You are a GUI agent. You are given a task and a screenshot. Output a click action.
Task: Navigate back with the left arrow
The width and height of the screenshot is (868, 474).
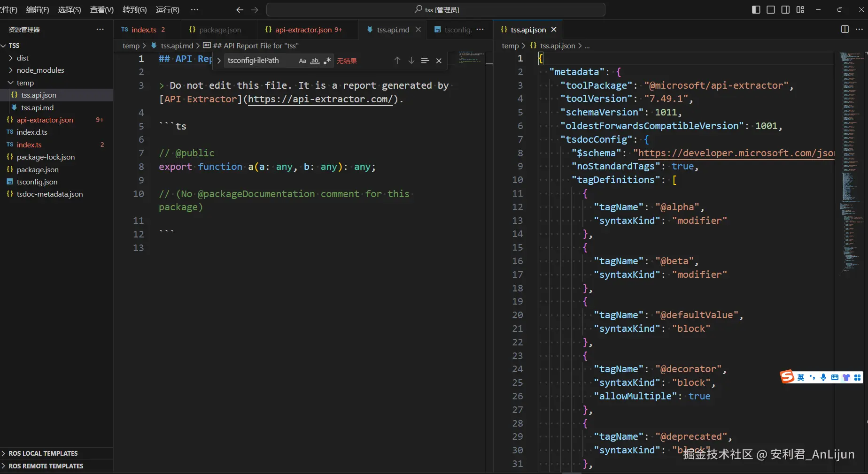[240, 10]
